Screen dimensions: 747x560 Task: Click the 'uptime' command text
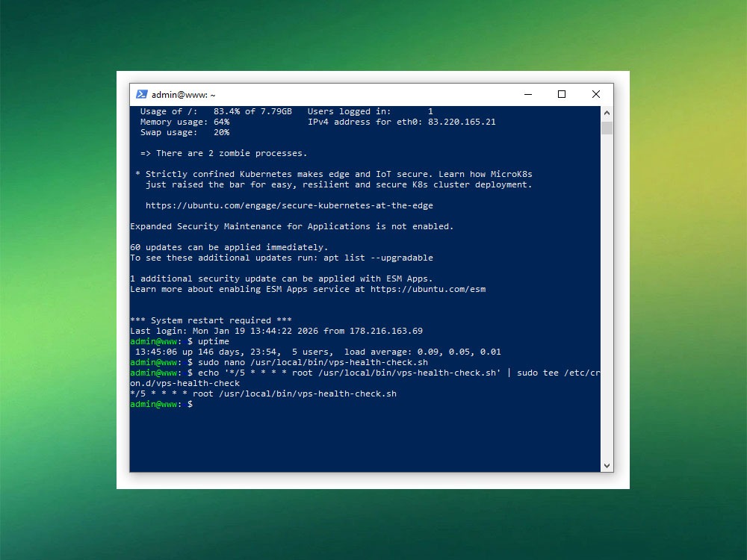tap(214, 341)
